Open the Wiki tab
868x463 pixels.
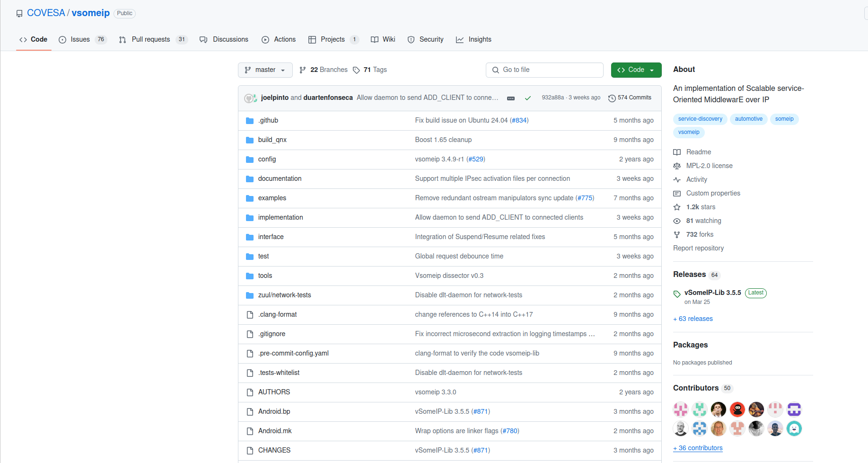[383, 40]
